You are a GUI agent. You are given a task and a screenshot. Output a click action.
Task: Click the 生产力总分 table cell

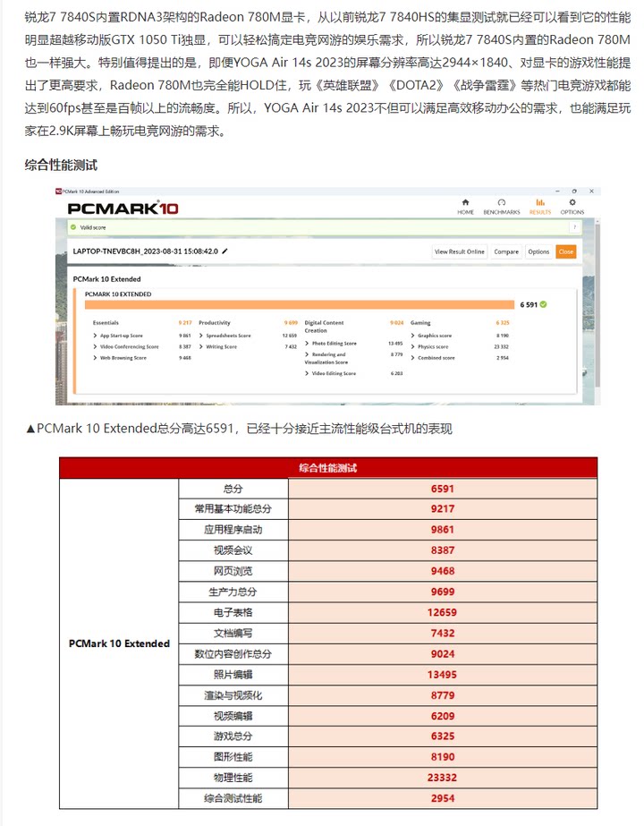tap(233, 592)
